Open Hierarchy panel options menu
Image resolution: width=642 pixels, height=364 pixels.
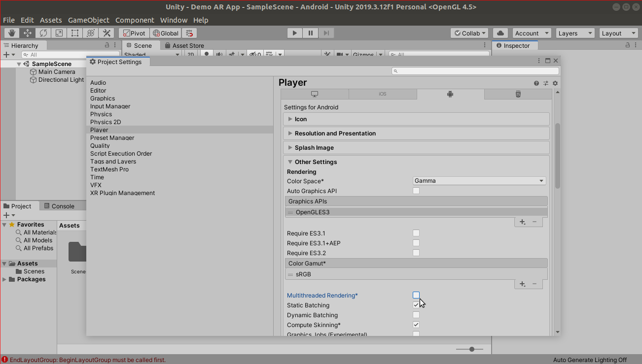[x=116, y=45]
